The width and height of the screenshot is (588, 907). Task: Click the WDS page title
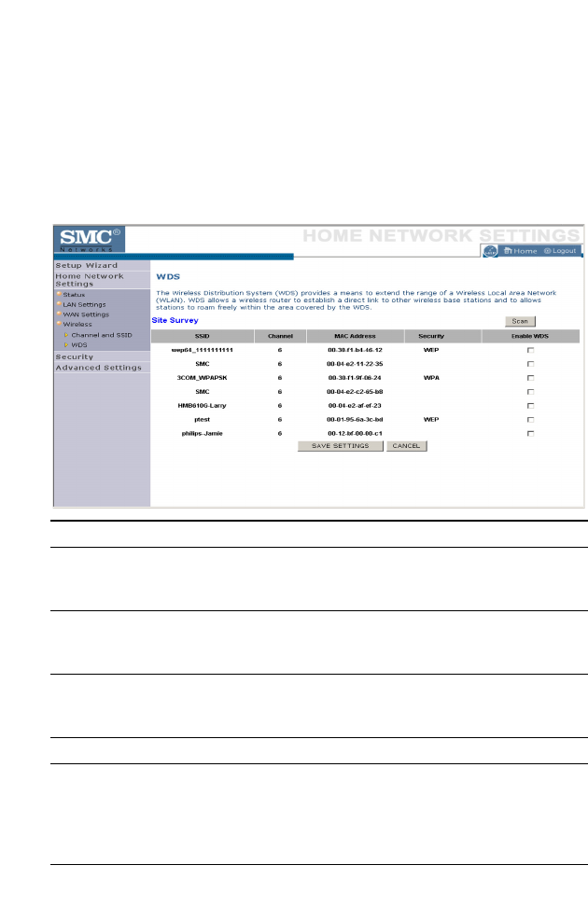point(168,276)
